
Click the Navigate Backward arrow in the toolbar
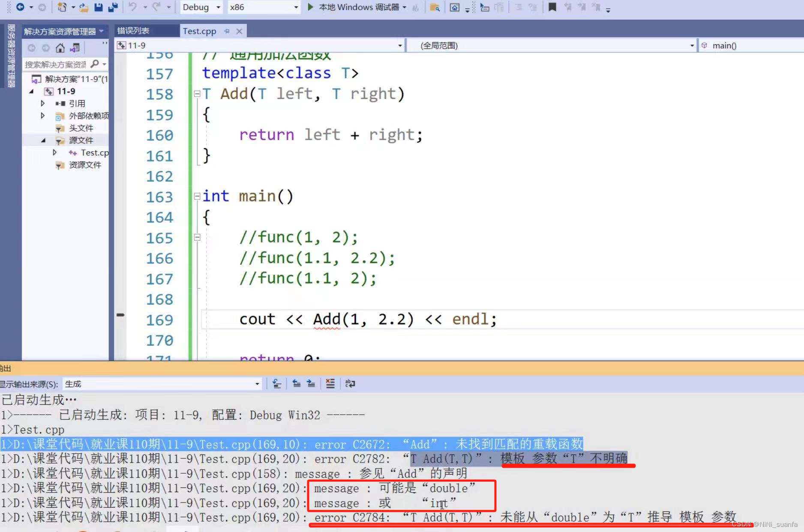(20, 7)
